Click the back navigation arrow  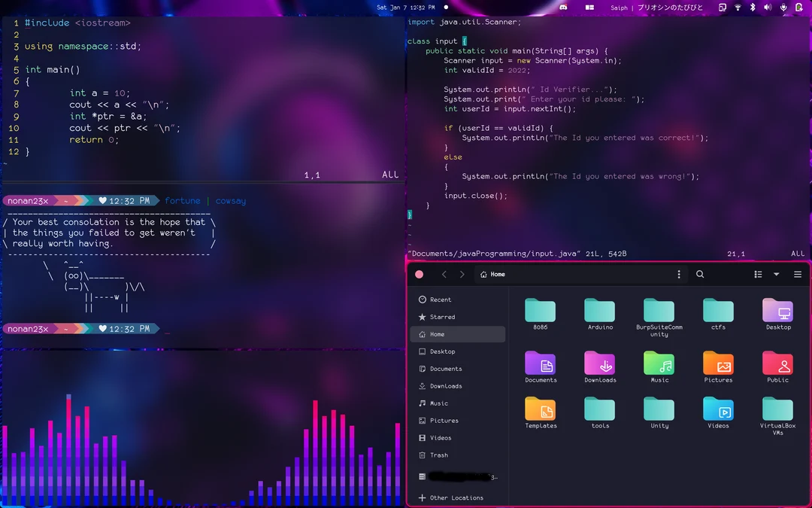(444, 274)
